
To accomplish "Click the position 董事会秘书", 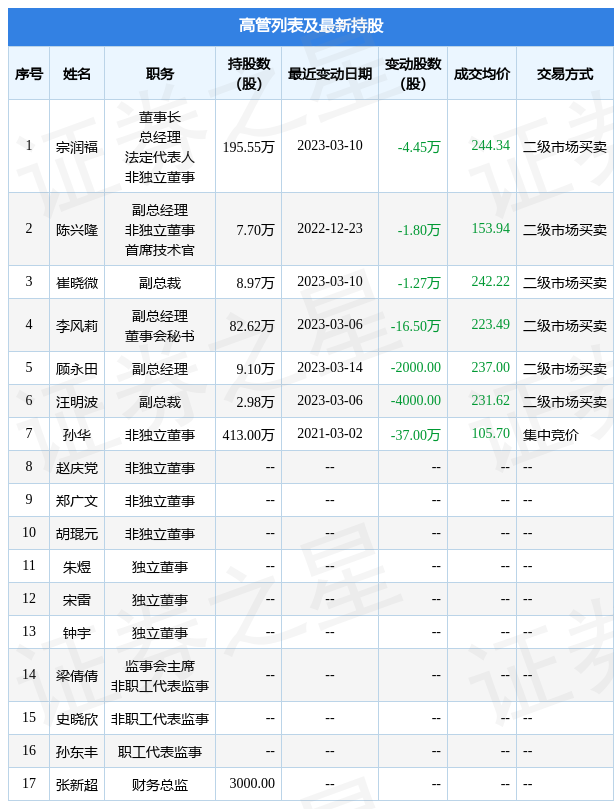I will [x=159, y=336].
